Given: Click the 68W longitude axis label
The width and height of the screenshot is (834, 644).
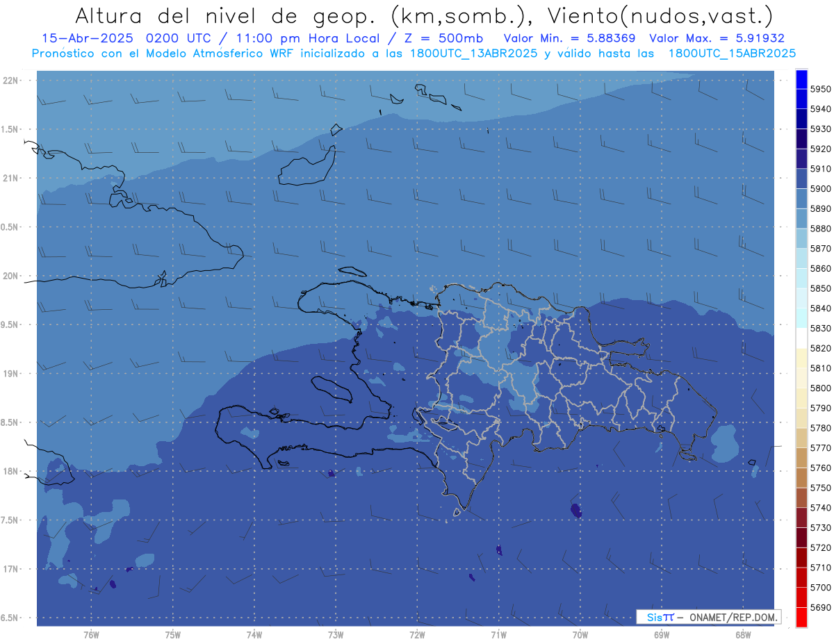Looking at the screenshot, I should [742, 634].
